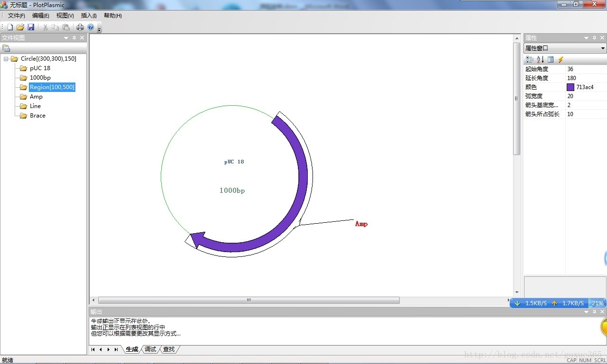This screenshot has height=364, width=607.
Task: Click the canvas horizontal scrollbar thumb
Action: click(x=248, y=300)
